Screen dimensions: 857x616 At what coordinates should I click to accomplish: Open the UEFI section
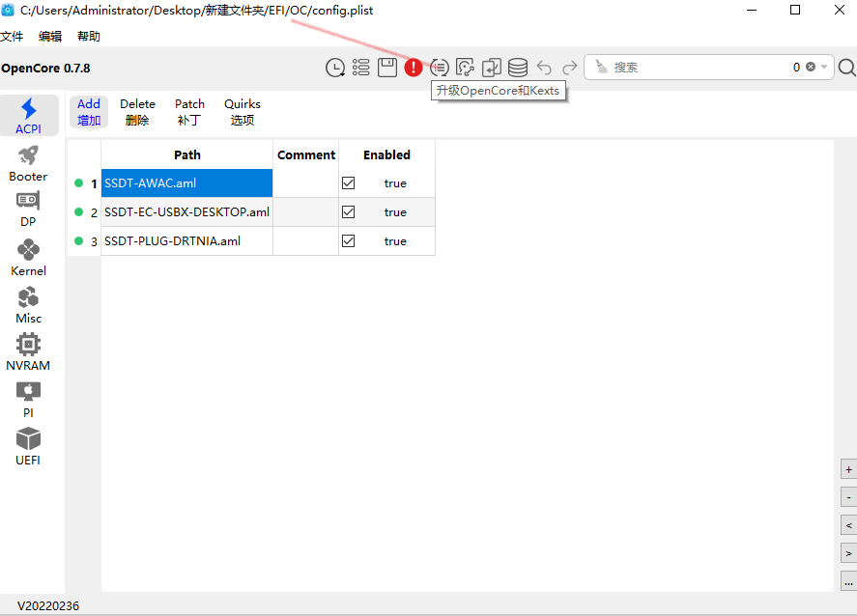tap(28, 447)
